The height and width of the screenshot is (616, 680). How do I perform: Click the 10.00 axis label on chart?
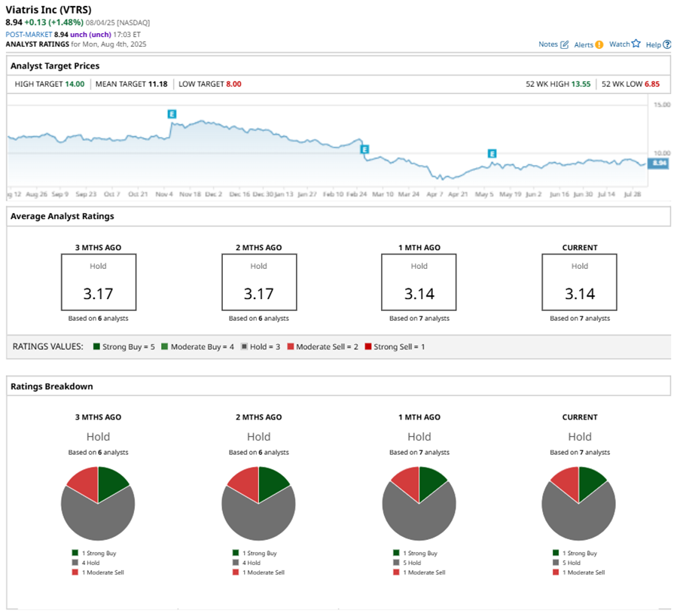pyautogui.click(x=662, y=153)
